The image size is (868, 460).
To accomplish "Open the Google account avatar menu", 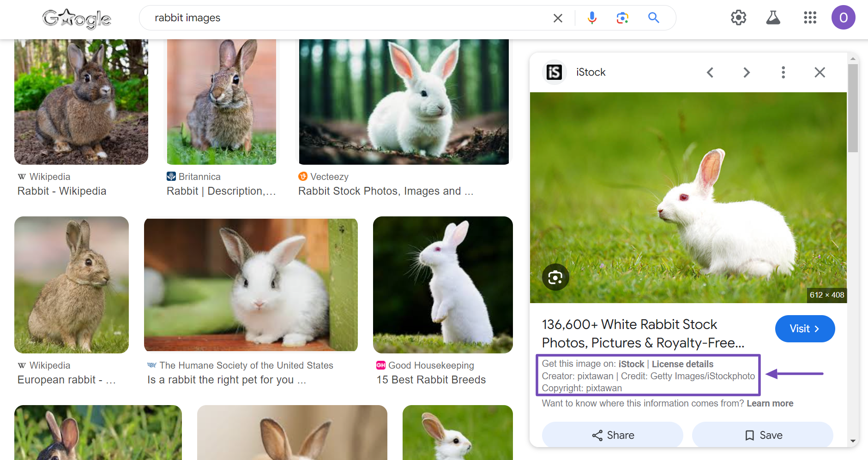I will (843, 18).
